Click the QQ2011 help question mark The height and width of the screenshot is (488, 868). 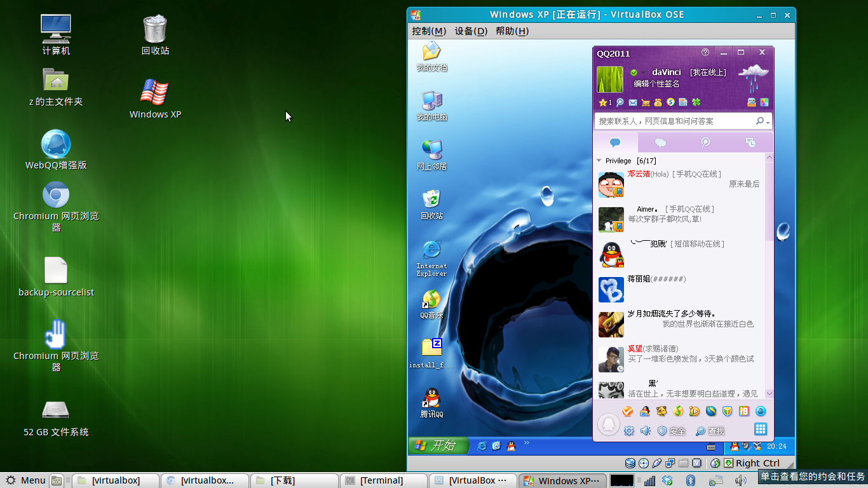705,53
